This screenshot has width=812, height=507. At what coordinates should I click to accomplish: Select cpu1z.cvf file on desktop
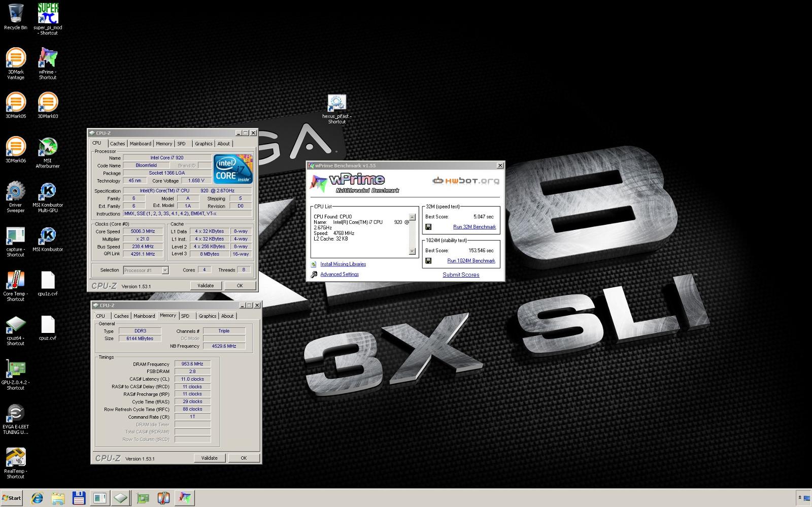point(48,283)
